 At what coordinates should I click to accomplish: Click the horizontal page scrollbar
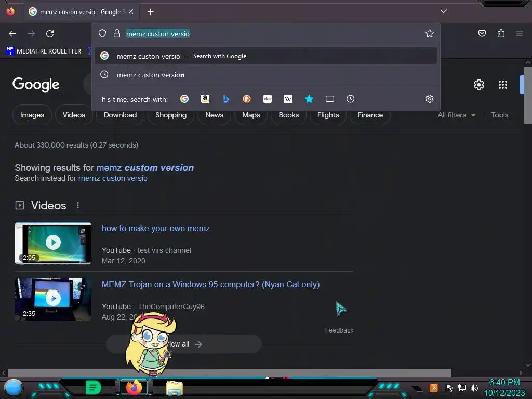click(x=229, y=373)
